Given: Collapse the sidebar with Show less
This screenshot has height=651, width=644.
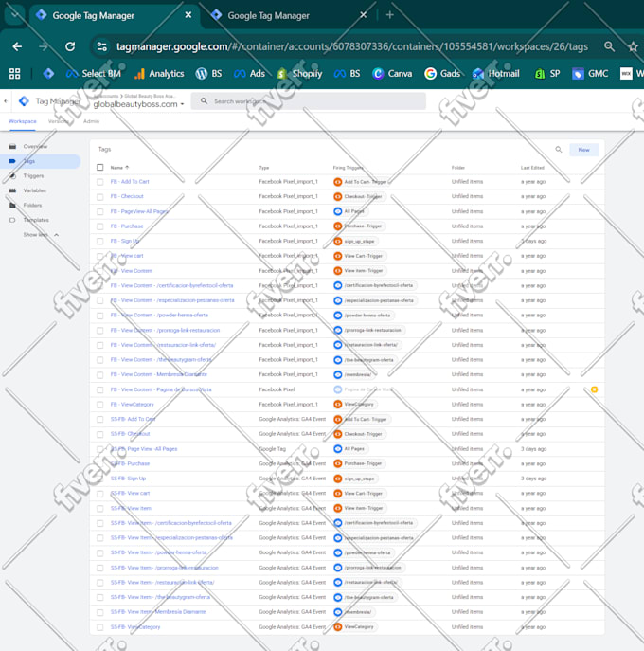Looking at the screenshot, I should click(x=41, y=235).
